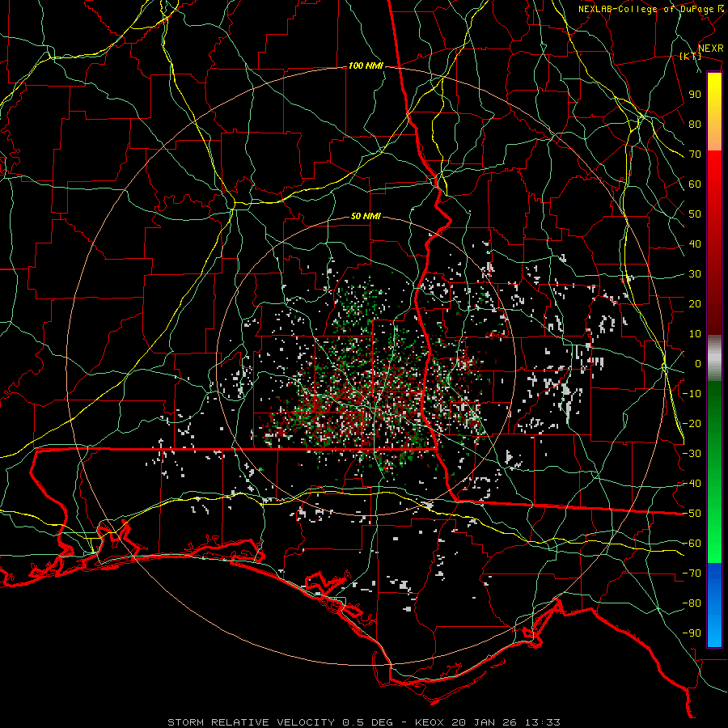Viewport: 728px width, 728px height.
Task: Click the NEXR label above the scale
Action: (x=710, y=49)
